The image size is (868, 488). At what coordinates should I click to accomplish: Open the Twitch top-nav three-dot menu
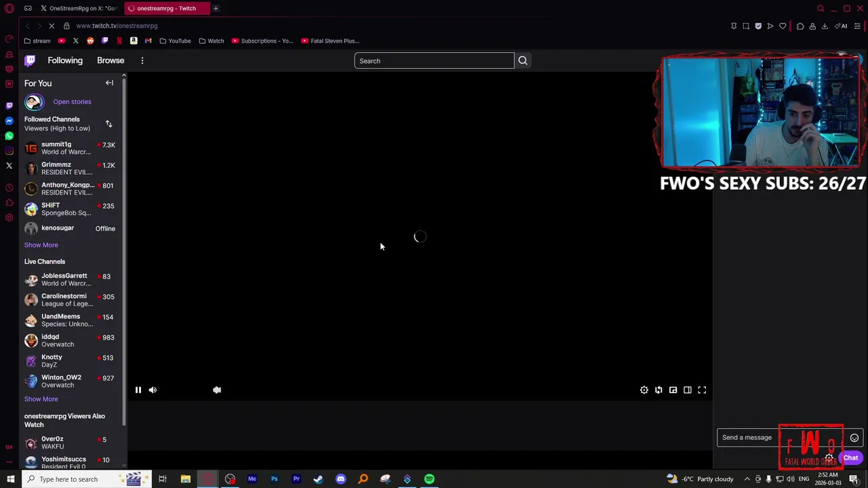[142, 60]
